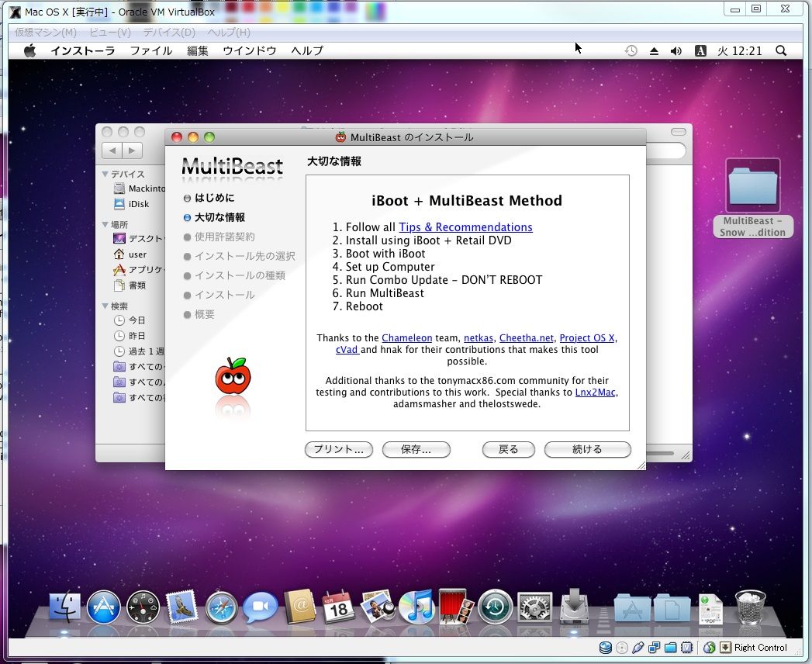
Task: Launch Preview from the dock
Action: tap(378, 607)
